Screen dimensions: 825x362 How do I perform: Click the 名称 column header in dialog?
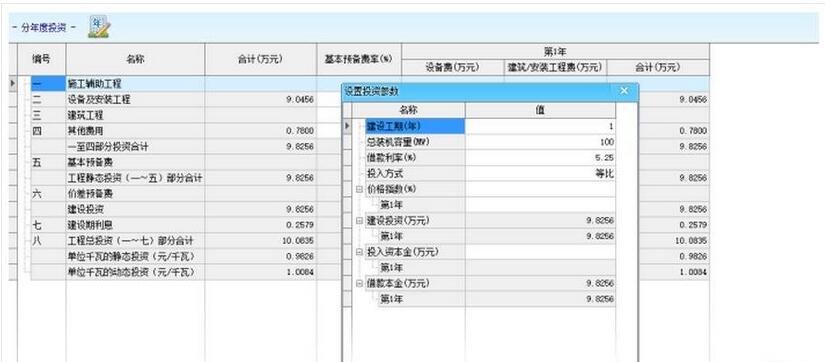point(408,110)
